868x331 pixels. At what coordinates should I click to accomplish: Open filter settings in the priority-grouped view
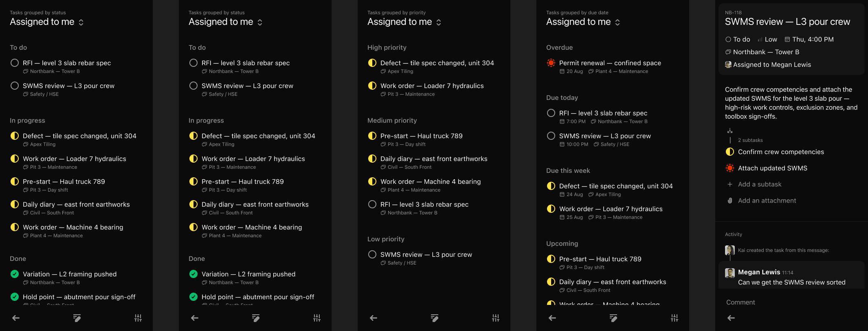pos(495,318)
